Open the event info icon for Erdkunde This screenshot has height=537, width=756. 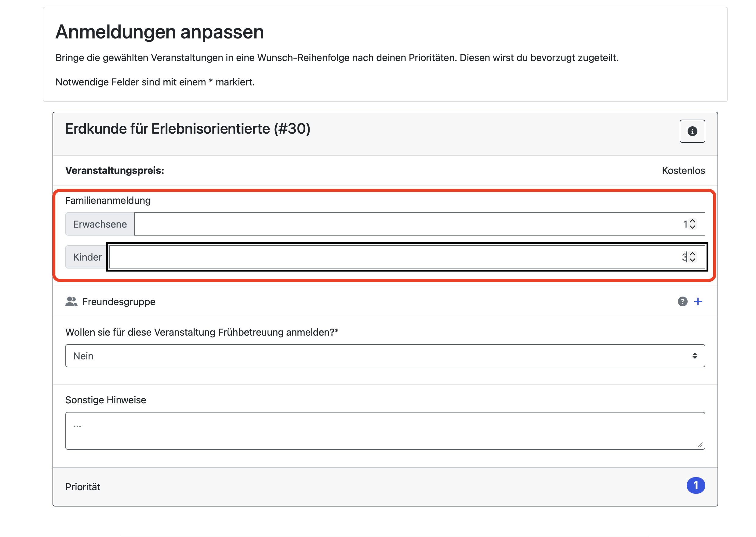pyautogui.click(x=692, y=131)
